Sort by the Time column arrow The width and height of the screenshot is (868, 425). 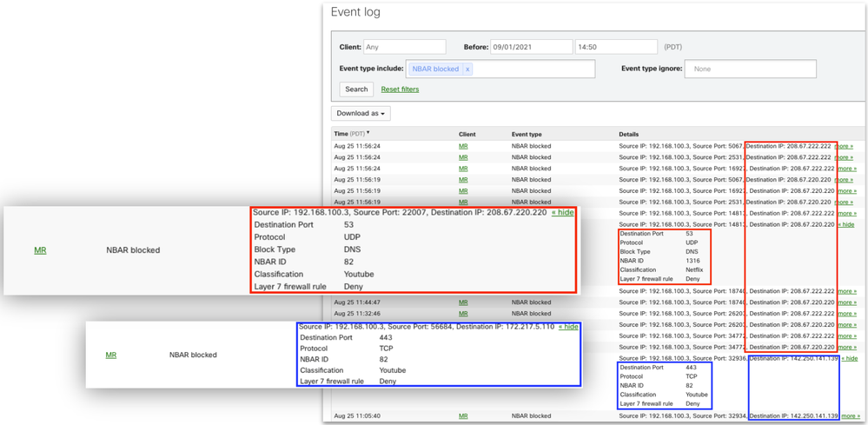coord(368,134)
